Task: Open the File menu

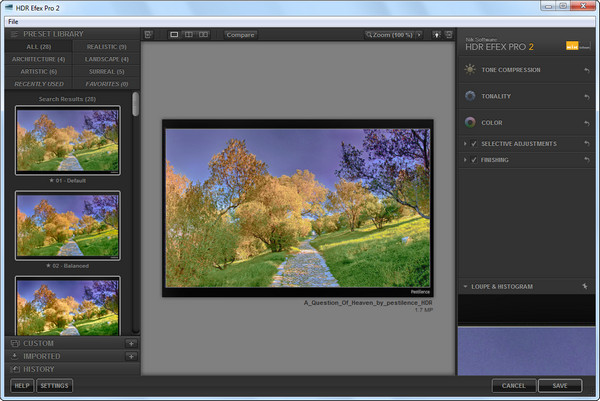Action: coord(14,21)
